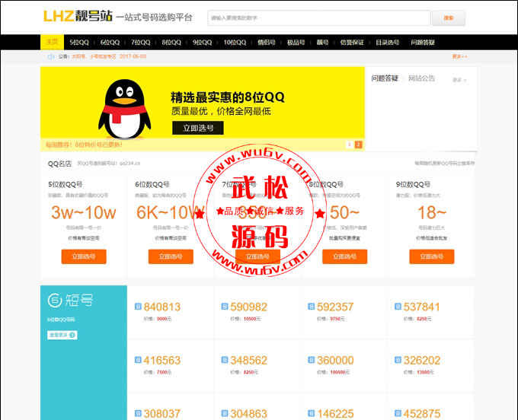Click the QQ名店 section heading
Screen dimensions: 518x420
click(x=59, y=164)
